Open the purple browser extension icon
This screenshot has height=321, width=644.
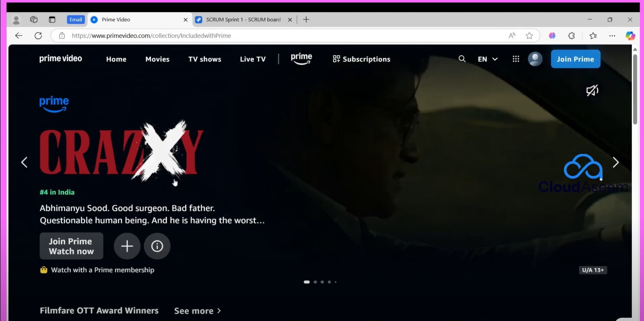click(552, 36)
